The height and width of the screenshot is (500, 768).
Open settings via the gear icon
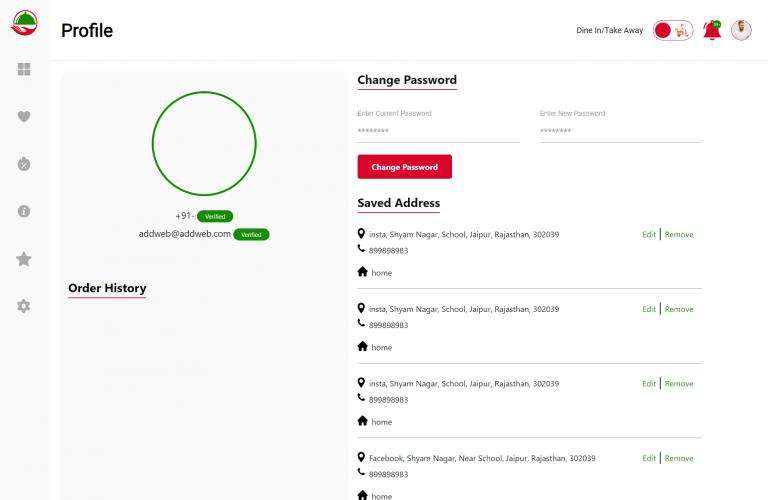[x=24, y=306]
